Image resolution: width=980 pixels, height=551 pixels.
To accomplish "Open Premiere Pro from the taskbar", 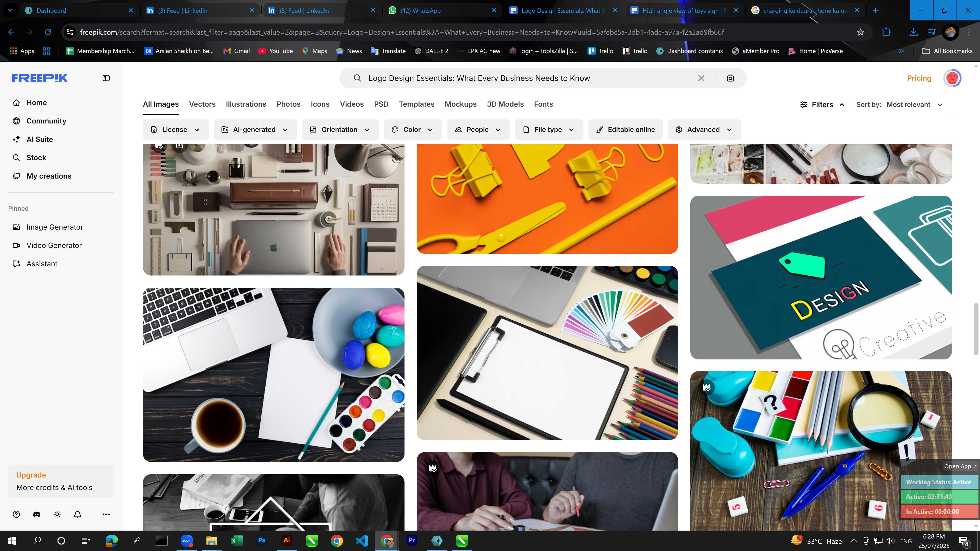I will click(412, 540).
